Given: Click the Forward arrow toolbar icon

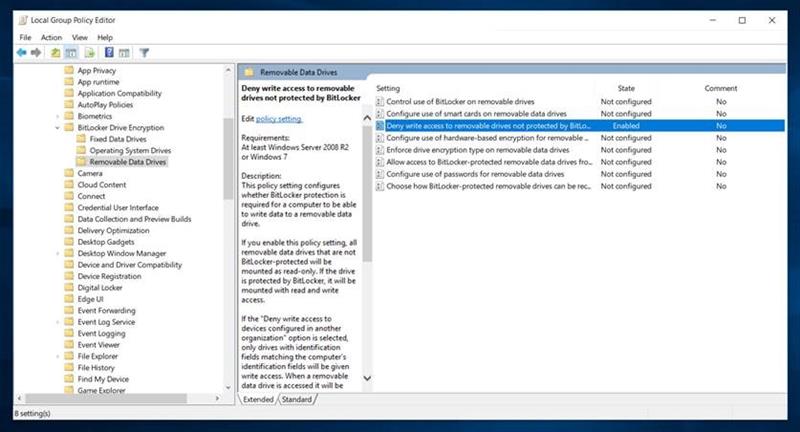Looking at the screenshot, I should click(36, 53).
